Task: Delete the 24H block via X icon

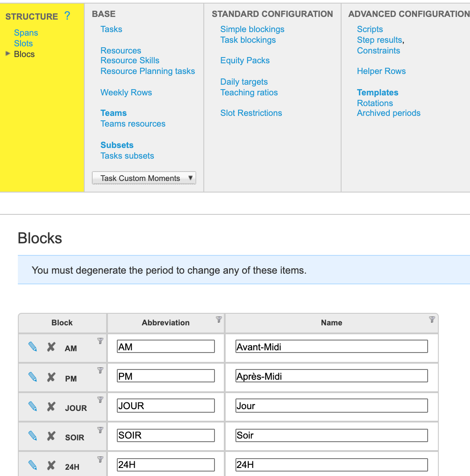Action: point(51,465)
